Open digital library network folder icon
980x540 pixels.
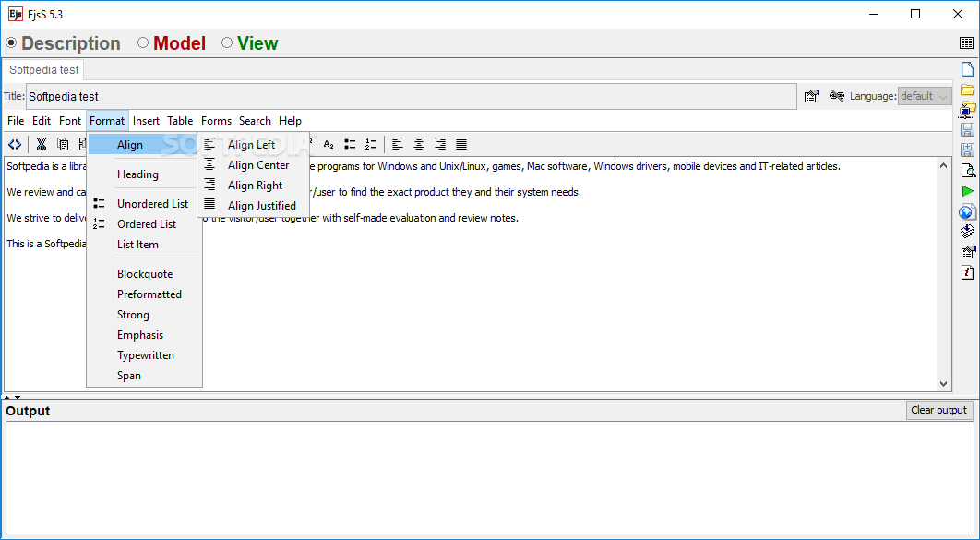[967, 110]
